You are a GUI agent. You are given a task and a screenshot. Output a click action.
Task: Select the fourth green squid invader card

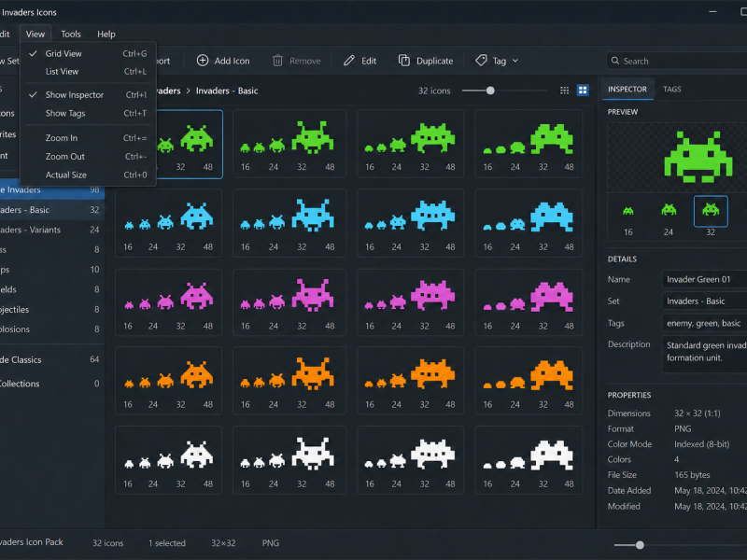point(529,144)
